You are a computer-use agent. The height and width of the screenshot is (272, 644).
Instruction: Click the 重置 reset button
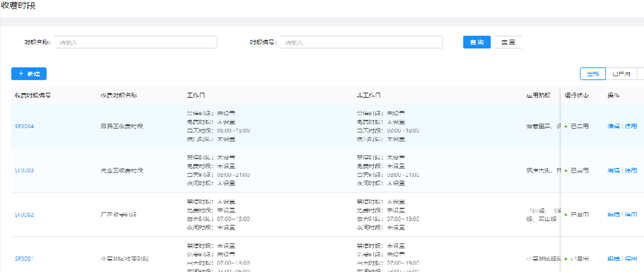pos(508,42)
